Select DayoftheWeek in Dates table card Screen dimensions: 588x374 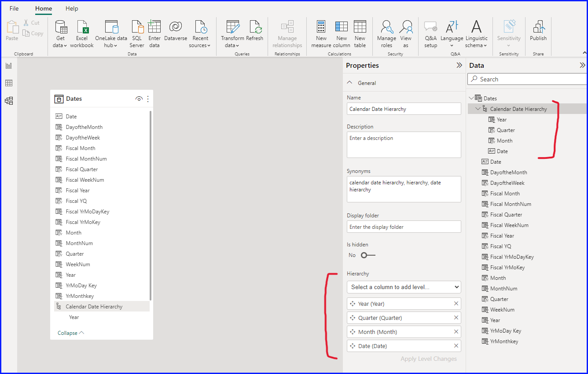coord(83,138)
